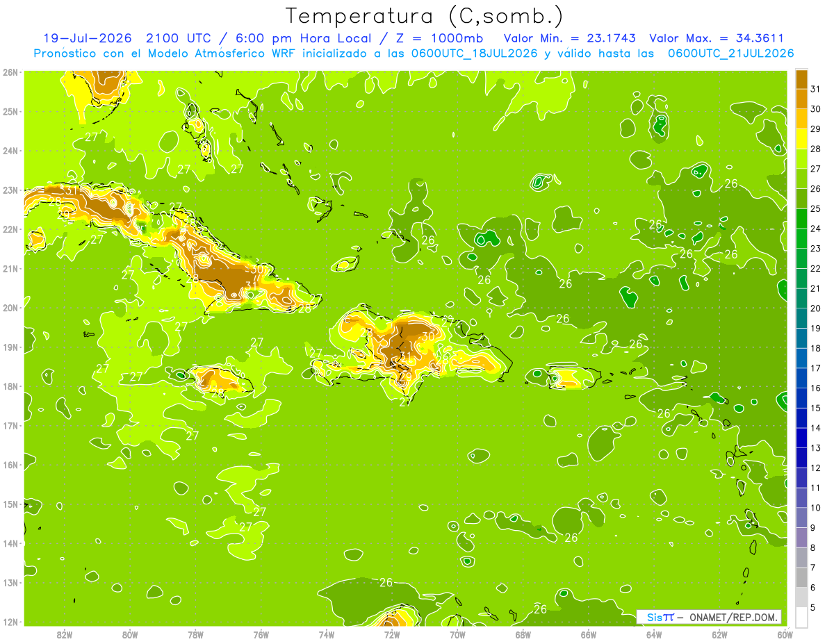Pick the yellow swatch between 28 and 29

[801, 139]
